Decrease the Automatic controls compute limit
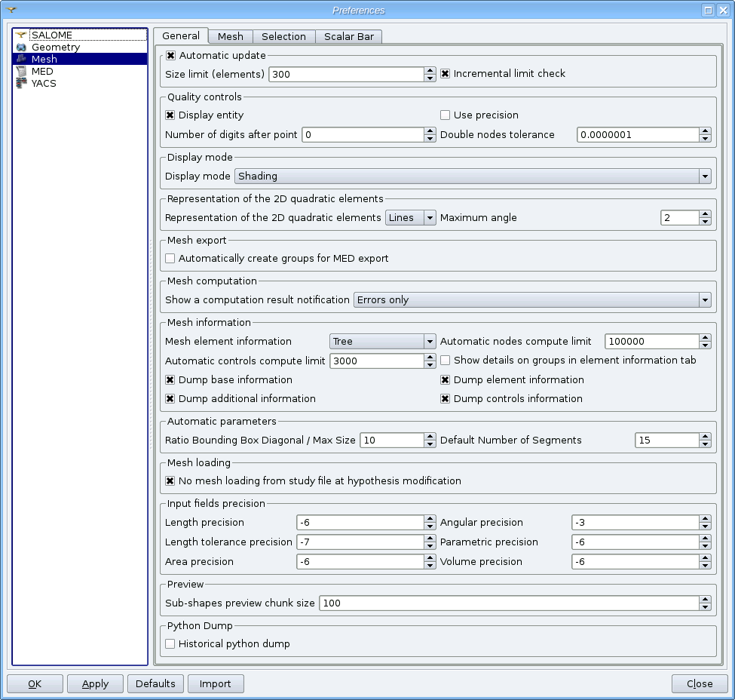Screen dimensions: 735x700 (x=430, y=364)
